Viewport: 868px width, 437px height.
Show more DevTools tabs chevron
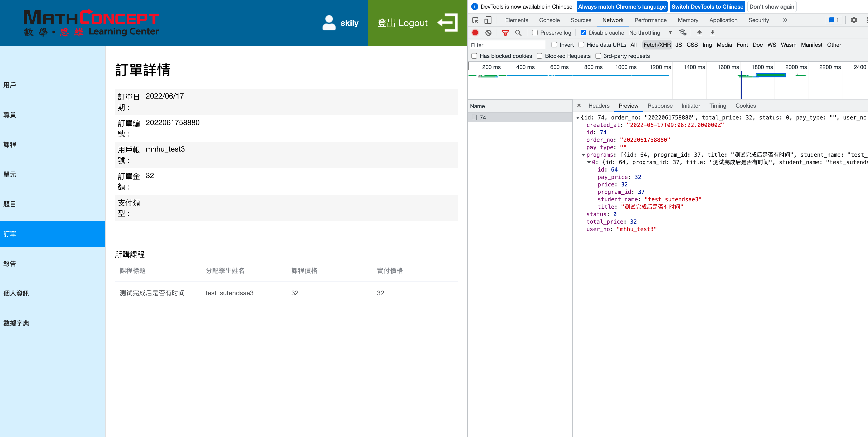click(785, 20)
